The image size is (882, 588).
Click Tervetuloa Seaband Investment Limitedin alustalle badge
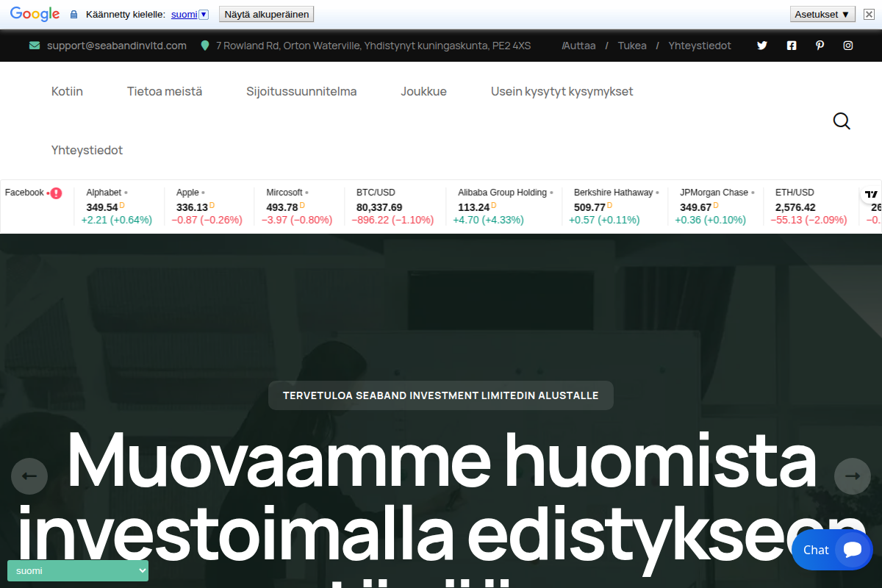click(x=441, y=395)
